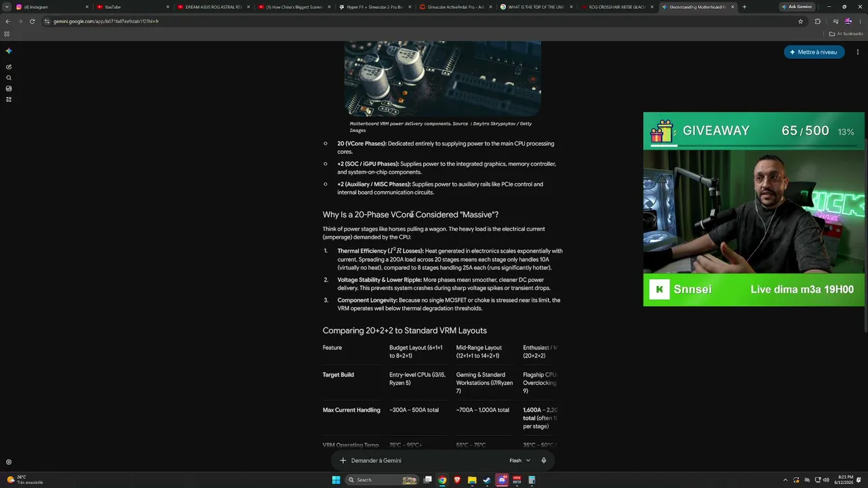The height and width of the screenshot is (488, 868).
Task: Go back to the previous page
Action: pos(7,21)
